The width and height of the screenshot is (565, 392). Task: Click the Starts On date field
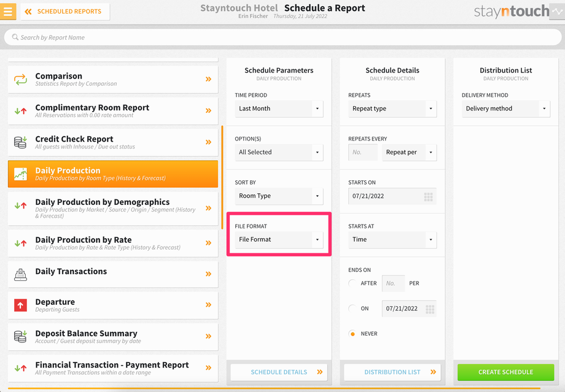[392, 196]
